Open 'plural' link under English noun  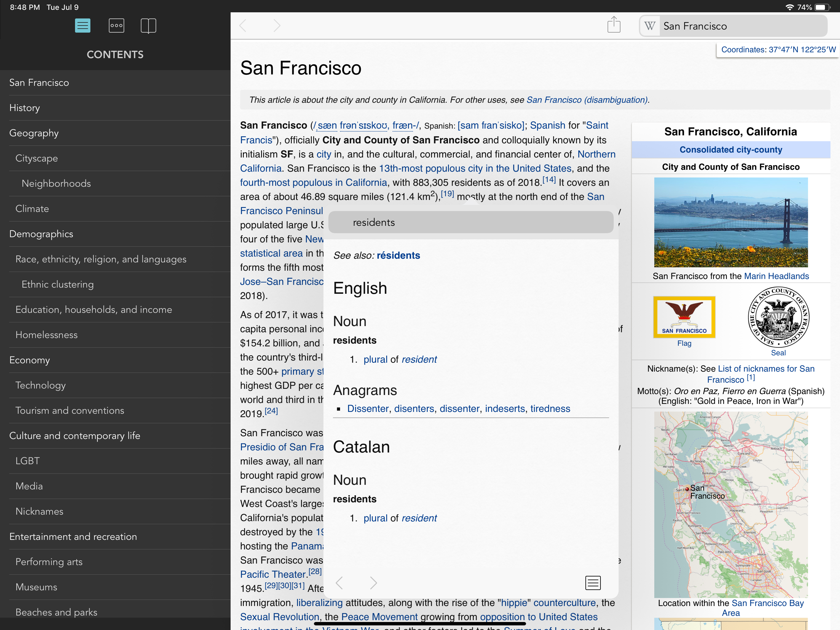375,360
